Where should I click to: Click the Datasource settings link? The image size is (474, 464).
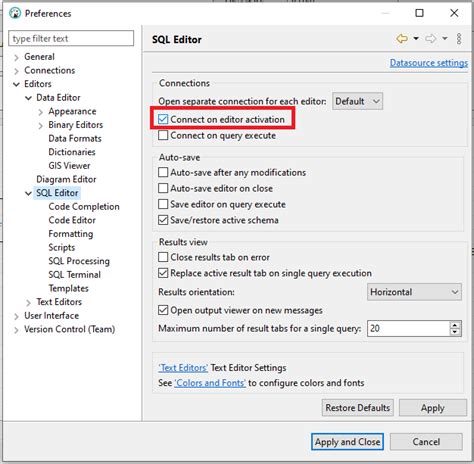tap(429, 63)
